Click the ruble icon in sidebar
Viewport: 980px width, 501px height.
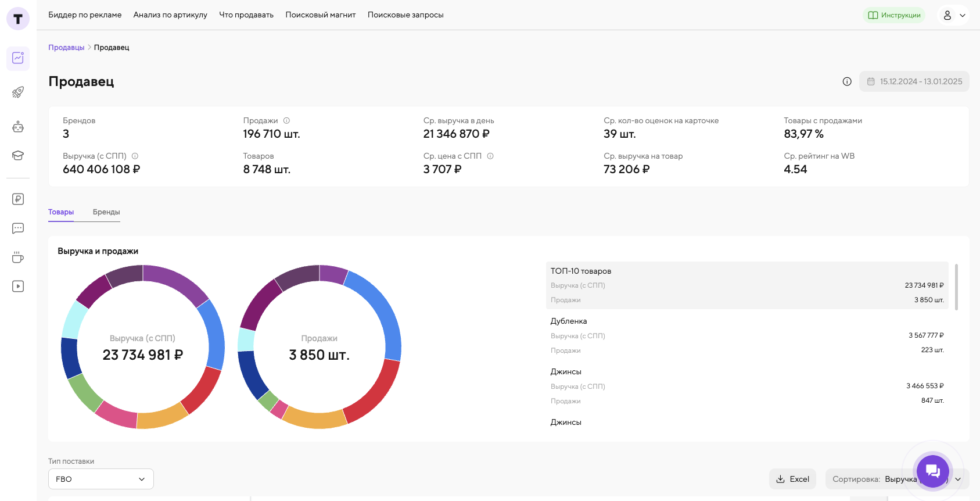coord(18,199)
